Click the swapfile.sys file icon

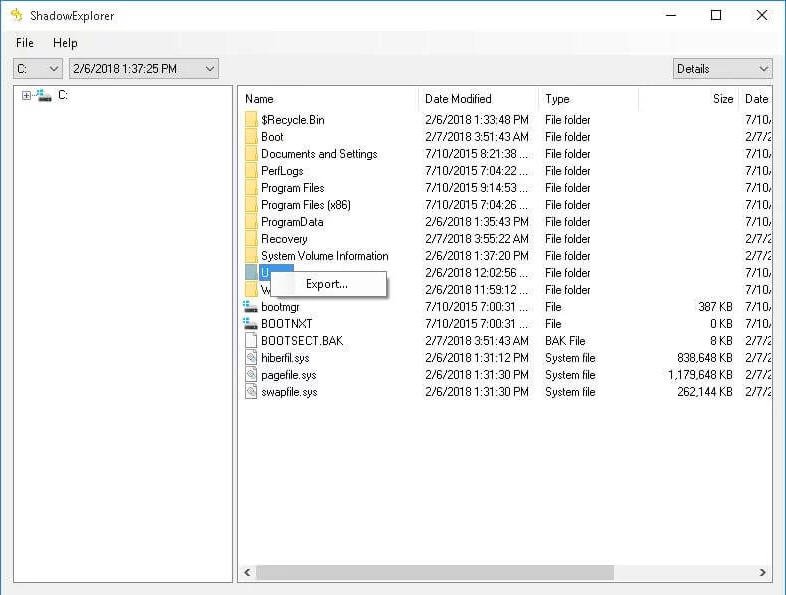tap(251, 392)
